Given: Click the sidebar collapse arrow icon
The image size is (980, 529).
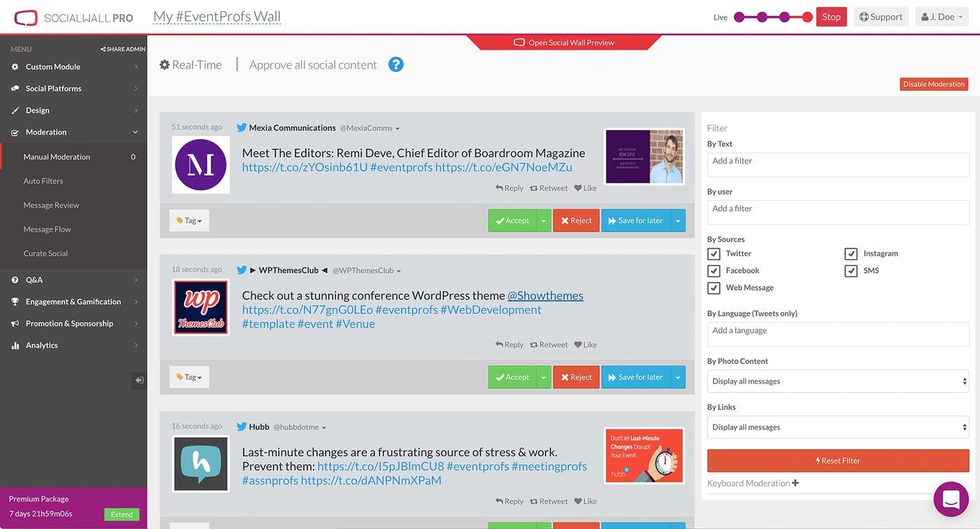Looking at the screenshot, I should [x=139, y=380].
